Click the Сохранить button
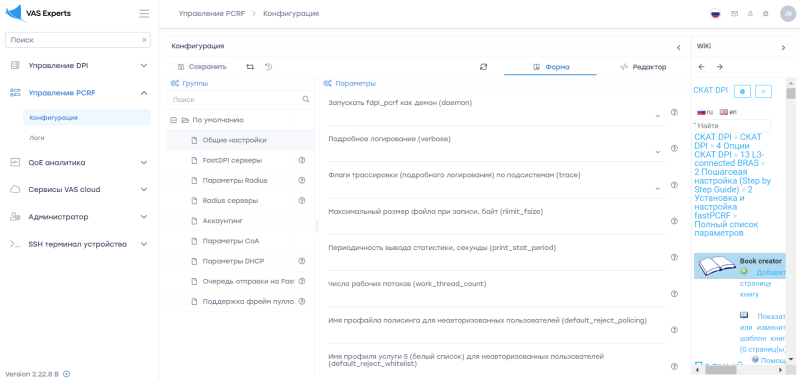The width and height of the screenshot is (800, 379). 202,67
